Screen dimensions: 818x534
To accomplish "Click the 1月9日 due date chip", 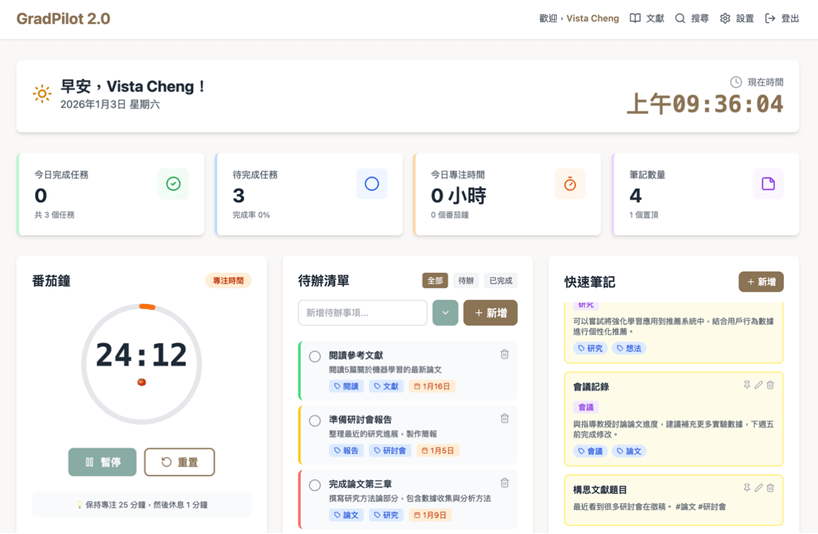I will (x=430, y=515).
